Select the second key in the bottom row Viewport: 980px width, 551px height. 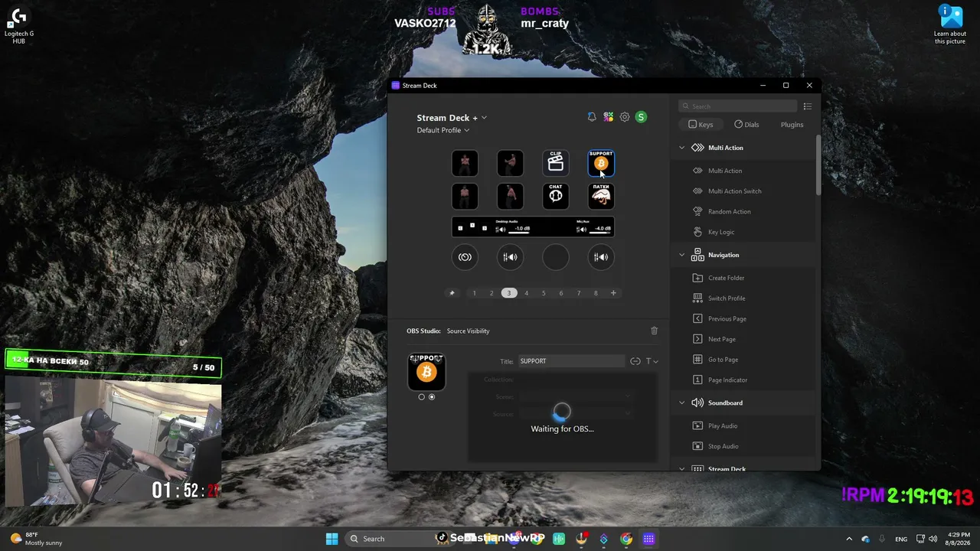click(x=510, y=196)
